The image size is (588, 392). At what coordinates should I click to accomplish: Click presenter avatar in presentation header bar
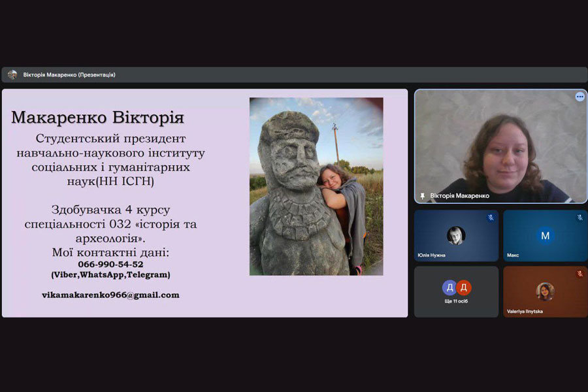coord(12,74)
